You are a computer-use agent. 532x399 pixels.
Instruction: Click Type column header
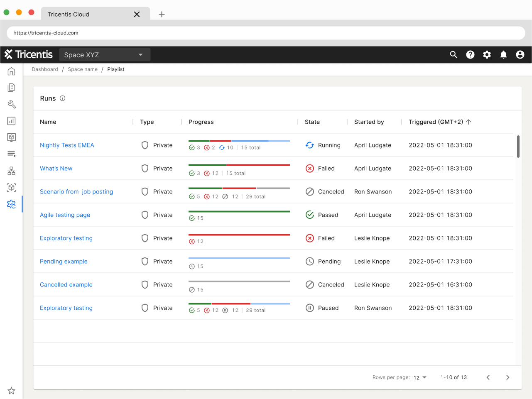point(147,122)
